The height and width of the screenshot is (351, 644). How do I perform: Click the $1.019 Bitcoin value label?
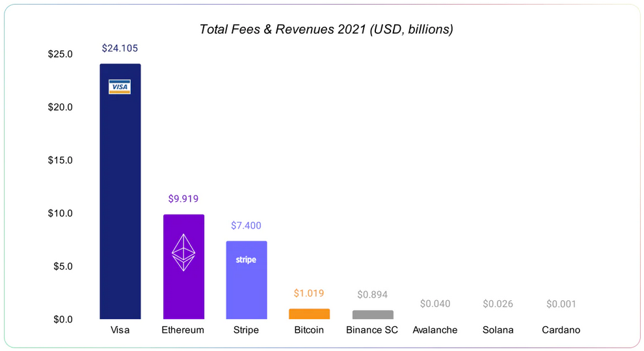tap(309, 294)
